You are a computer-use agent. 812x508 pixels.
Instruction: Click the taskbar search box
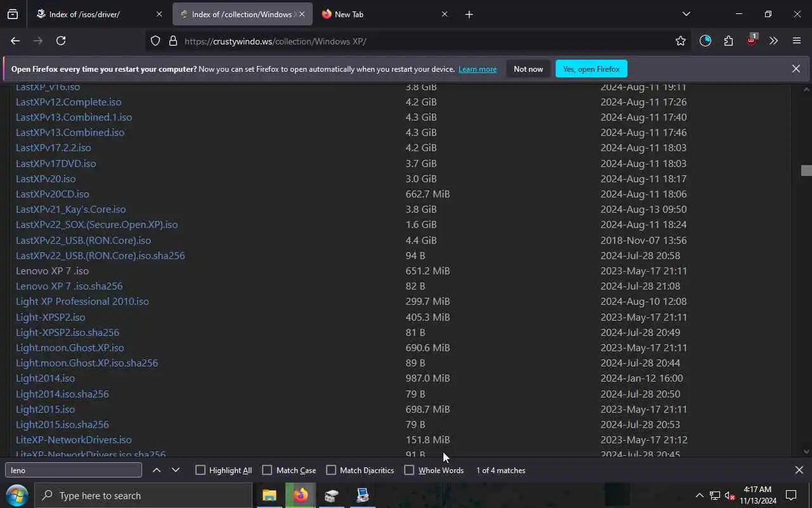click(x=143, y=495)
